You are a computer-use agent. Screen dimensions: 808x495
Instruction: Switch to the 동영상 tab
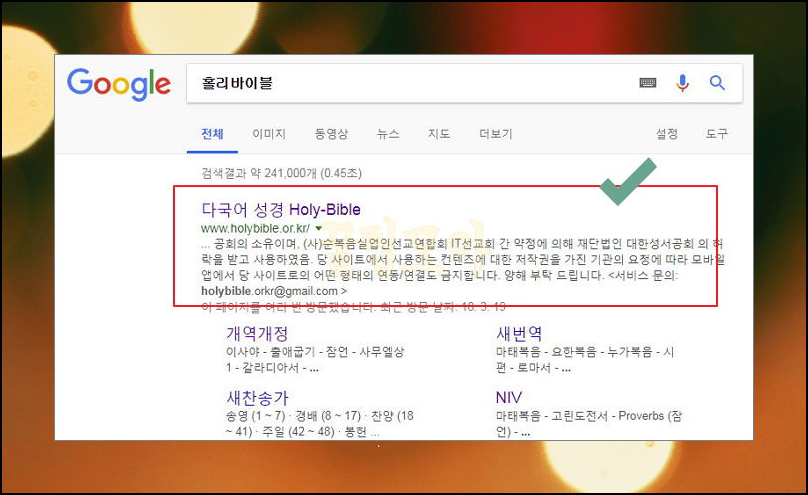[331, 134]
